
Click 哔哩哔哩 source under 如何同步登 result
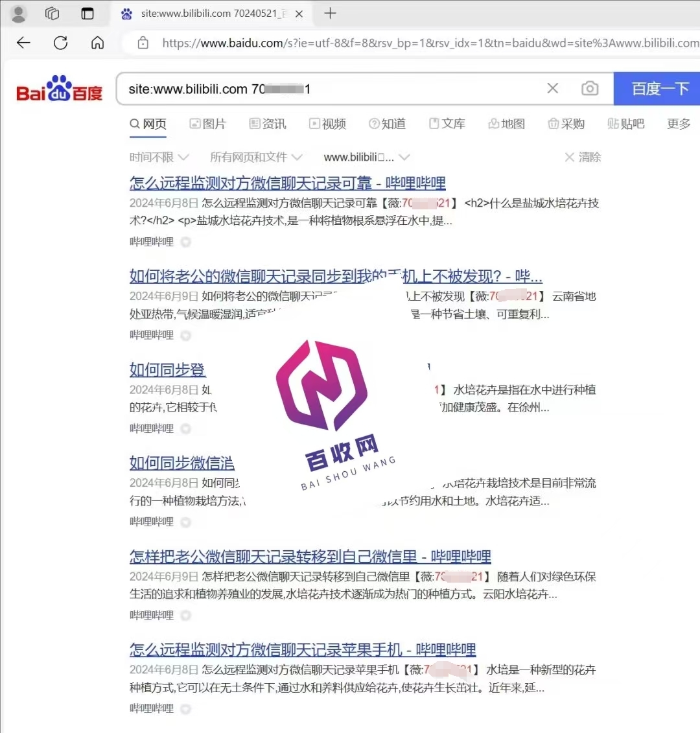tap(152, 428)
